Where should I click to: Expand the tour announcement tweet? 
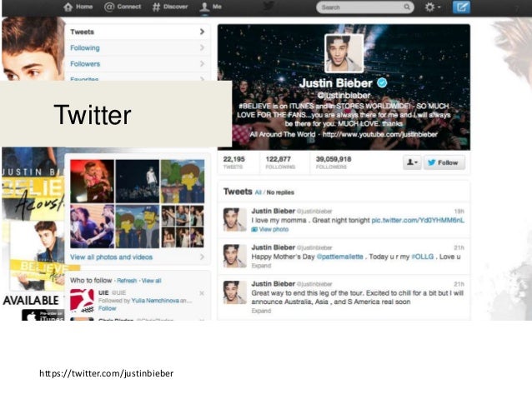(261, 311)
